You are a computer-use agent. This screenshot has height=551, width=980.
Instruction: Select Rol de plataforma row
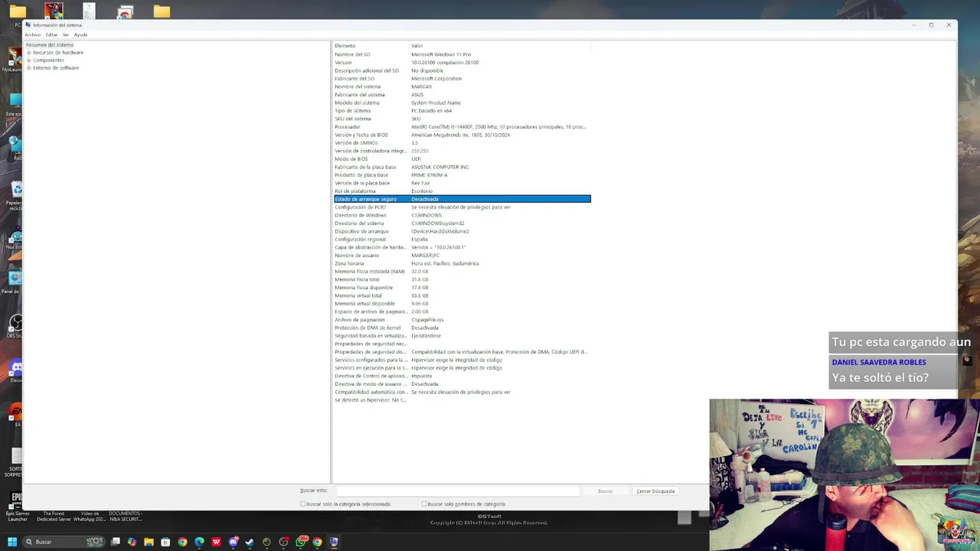462,191
